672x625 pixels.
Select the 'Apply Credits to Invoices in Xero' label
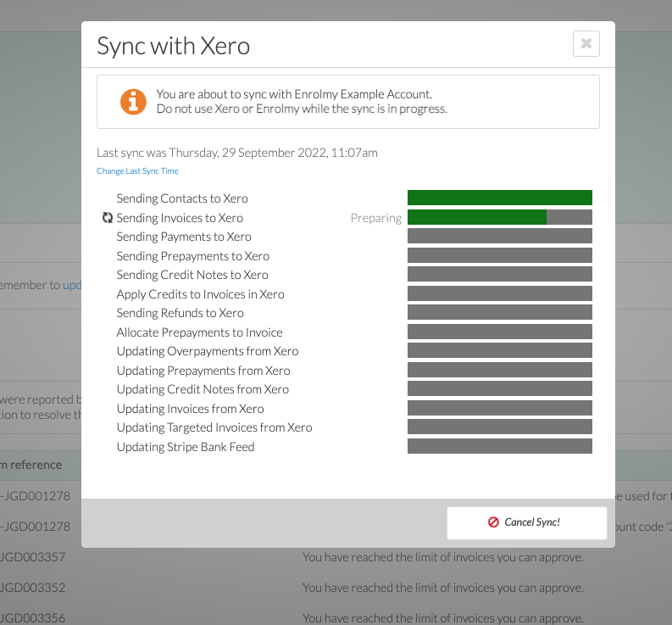[x=200, y=294]
